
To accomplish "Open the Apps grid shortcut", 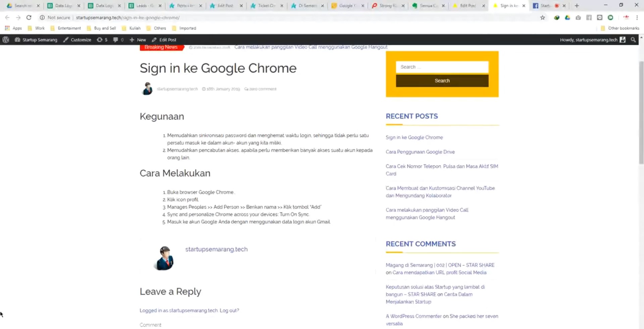I will coord(13,28).
